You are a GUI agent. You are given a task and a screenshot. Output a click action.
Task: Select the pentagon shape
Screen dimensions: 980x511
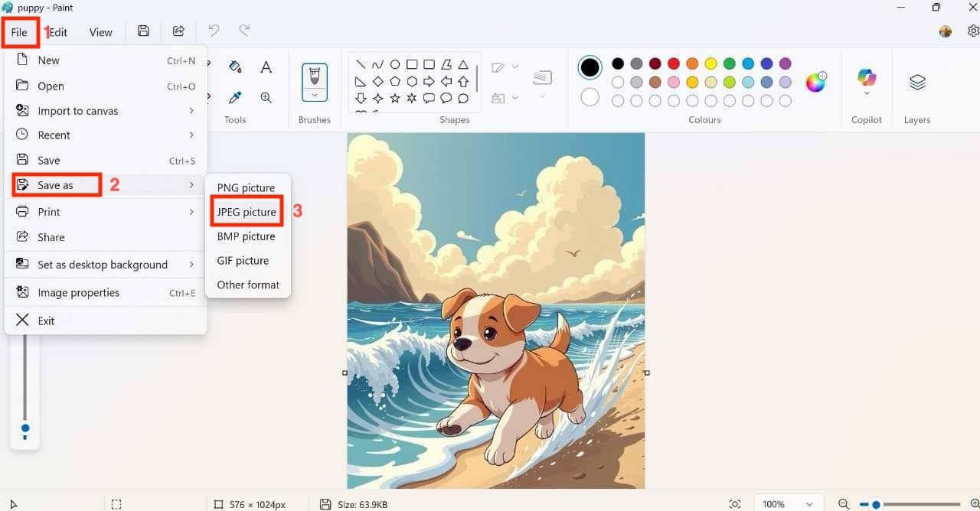click(395, 81)
